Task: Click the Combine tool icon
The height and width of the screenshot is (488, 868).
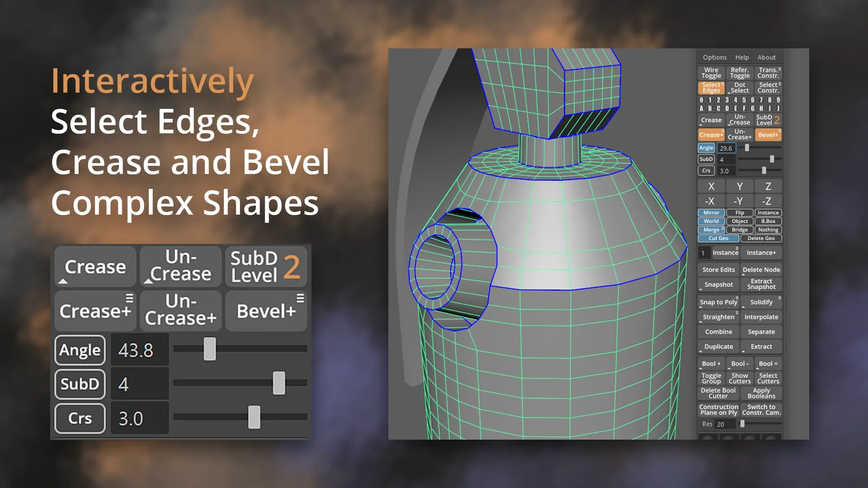Action: 719,331
